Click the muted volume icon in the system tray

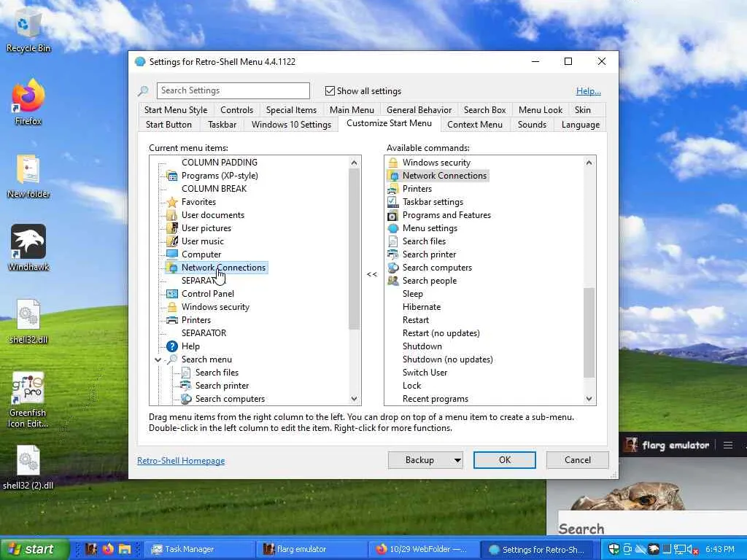(x=692, y=550)
